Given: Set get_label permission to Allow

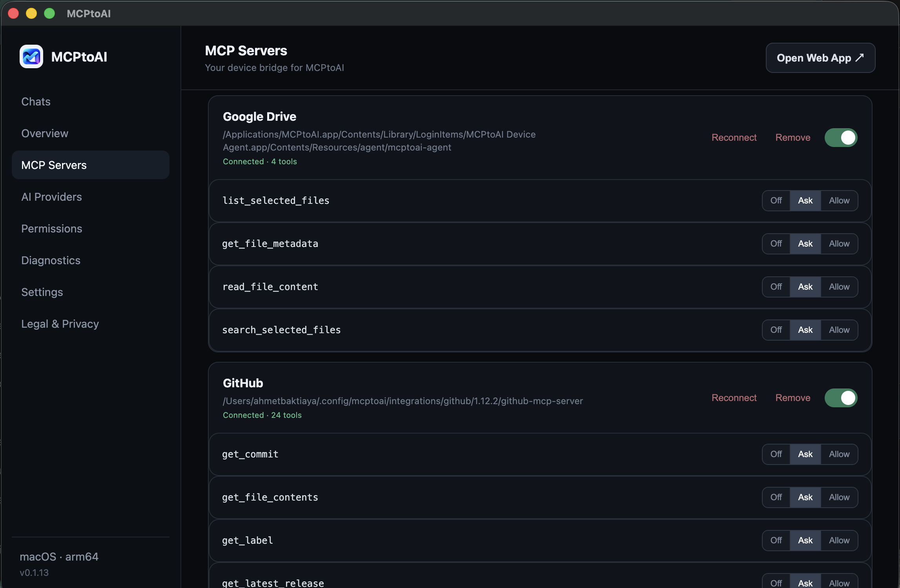Looking at the screenshot, I should (839, 541).
